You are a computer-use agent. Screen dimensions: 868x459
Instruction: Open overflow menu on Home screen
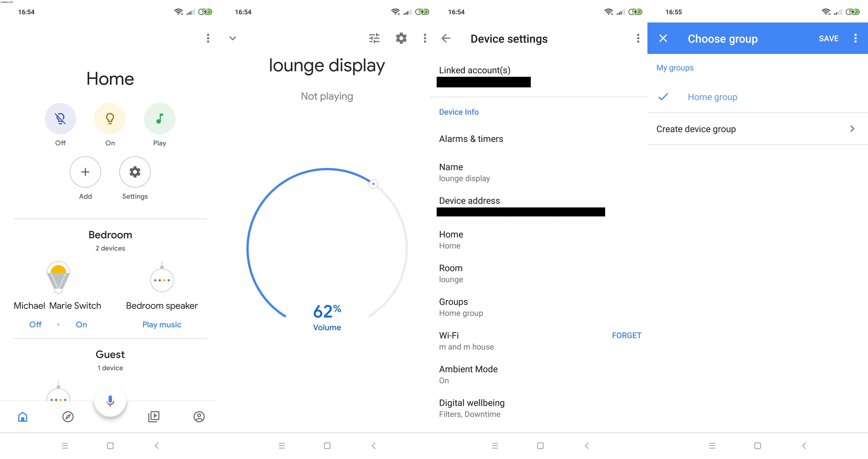(208, 38)
